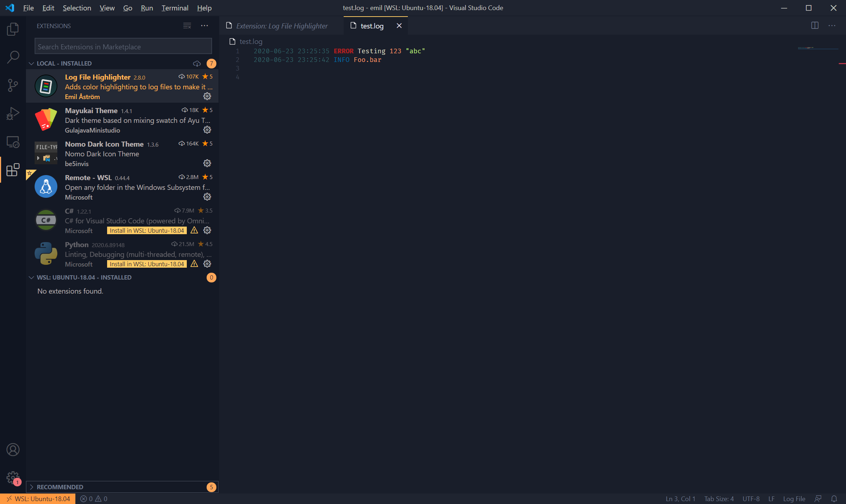846x504 pixels.
Task: Collapse the LOCAL - INSTALLED section
Action: pos(31,63)
